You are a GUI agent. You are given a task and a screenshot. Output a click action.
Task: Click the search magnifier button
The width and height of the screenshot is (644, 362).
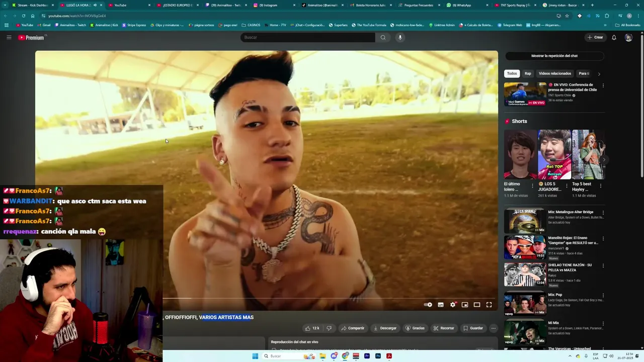click(x=383, y=37)
